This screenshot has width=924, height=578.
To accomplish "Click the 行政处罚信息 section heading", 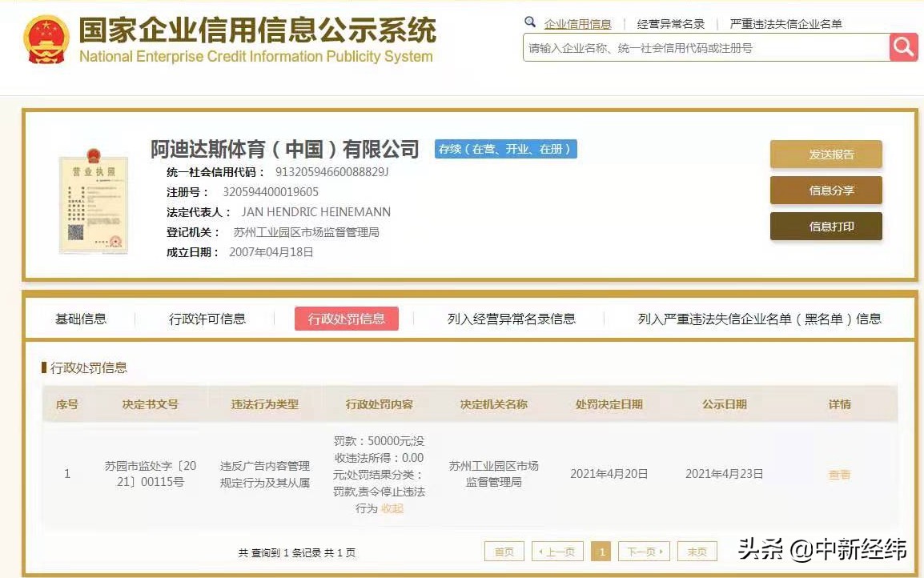I will 88,367.
